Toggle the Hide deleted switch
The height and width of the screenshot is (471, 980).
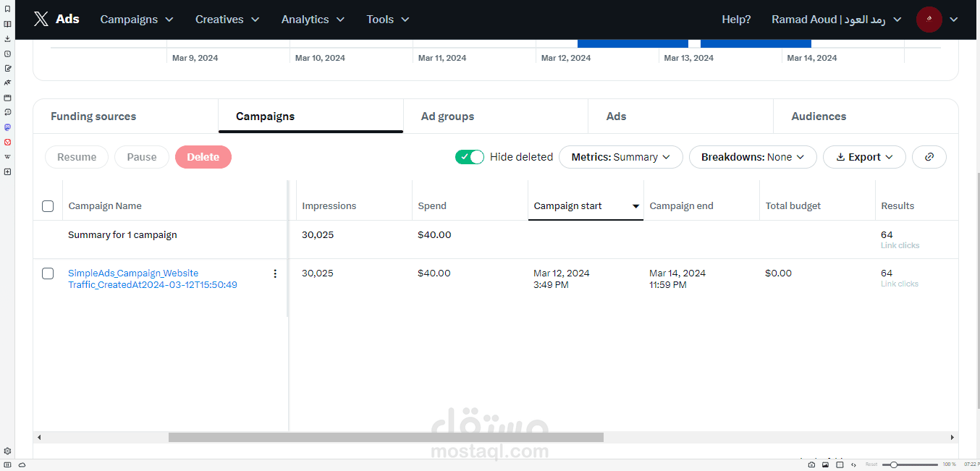point(469,157)
